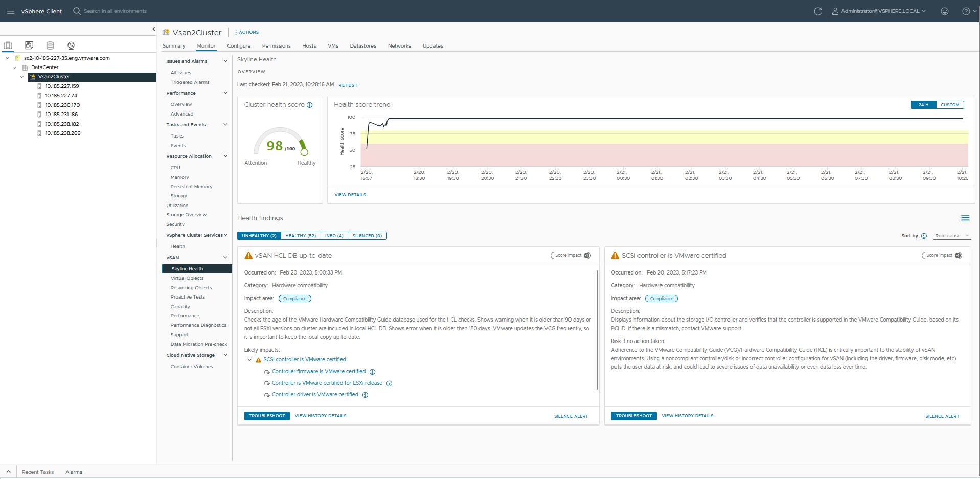Image resolution: width=980 pixels, height=479 pixels.
Task: Switch to Storage inventory view
Action: point(50,45)
